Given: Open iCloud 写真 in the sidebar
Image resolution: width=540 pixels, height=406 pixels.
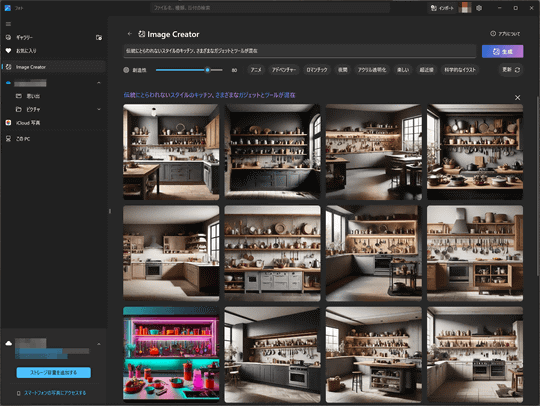Looking at the screenshot, I should click(54, 123).
